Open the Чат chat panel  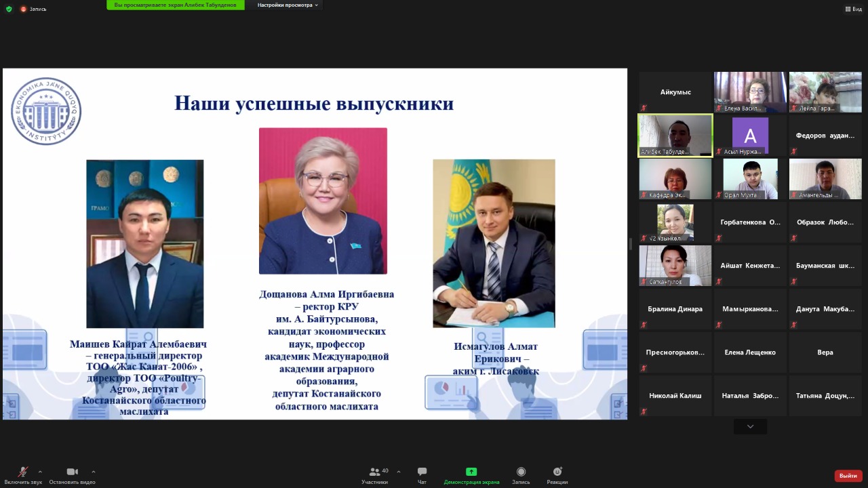tap(422, 476)
